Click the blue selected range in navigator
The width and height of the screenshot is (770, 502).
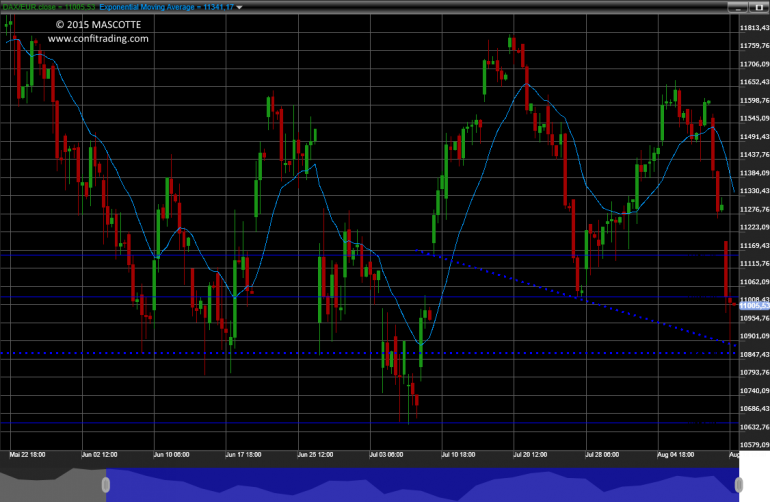pyautogui.click(x=422, y=485)
